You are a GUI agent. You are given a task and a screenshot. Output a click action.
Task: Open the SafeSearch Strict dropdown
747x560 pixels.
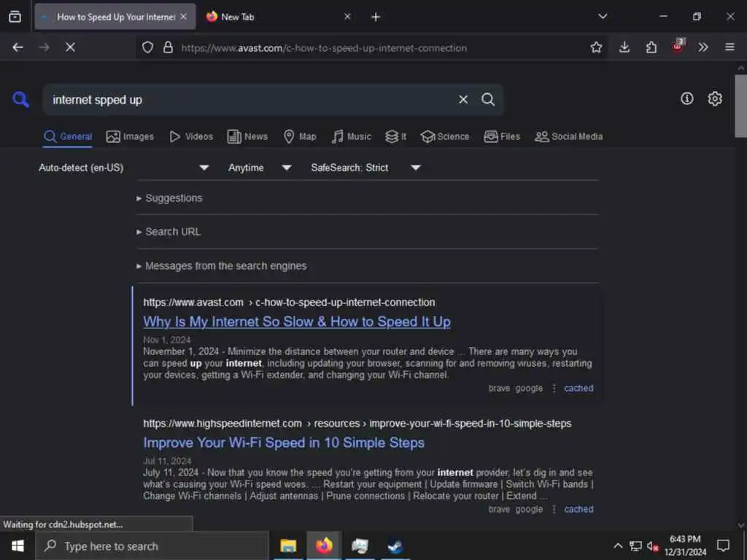click(x=365, y=168)
